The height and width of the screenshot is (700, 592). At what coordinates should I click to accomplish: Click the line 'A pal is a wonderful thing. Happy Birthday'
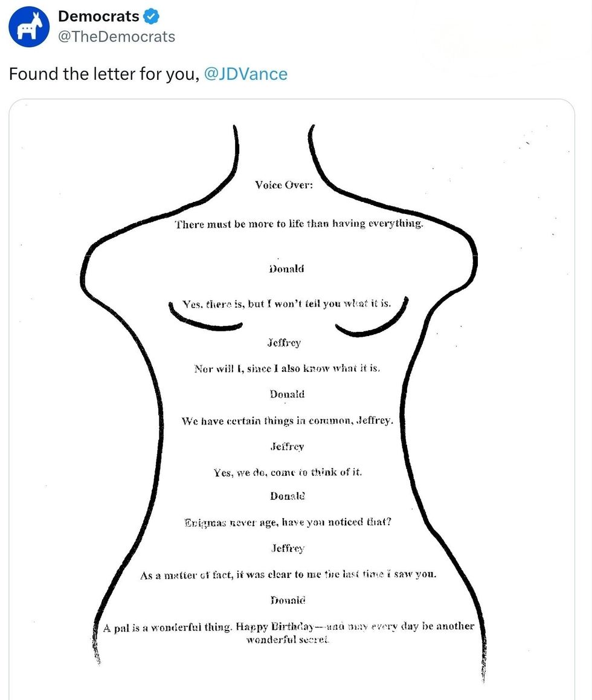(x=289, y=626)
